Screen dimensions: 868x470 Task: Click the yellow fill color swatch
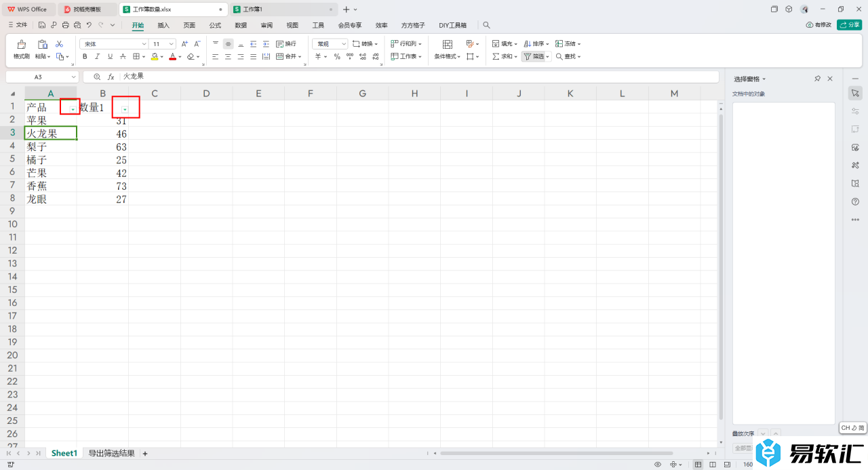tap(155, 56)
